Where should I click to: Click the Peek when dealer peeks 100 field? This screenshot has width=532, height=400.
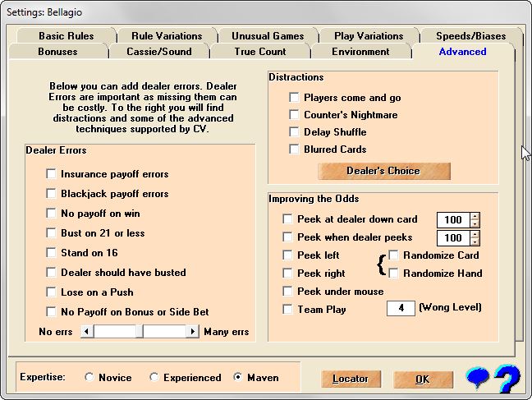tap(454, 238)
